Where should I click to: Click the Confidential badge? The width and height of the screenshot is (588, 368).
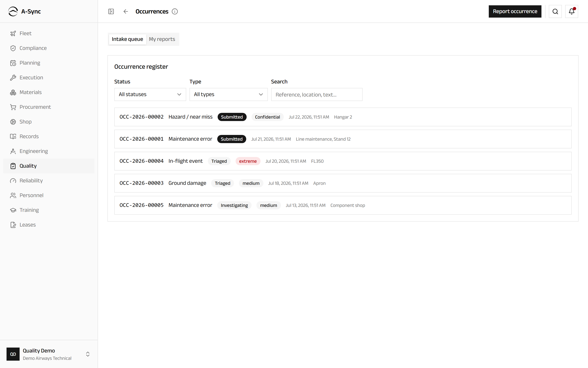point(267,117)
